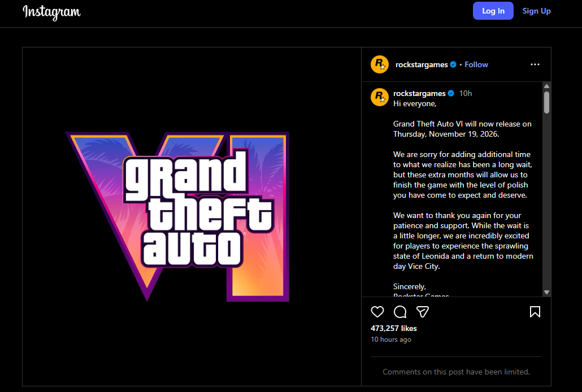582x392 pixels.
Task: Click 'Comments on this post have been limited.' text
Action: click(x=456, y=372)
